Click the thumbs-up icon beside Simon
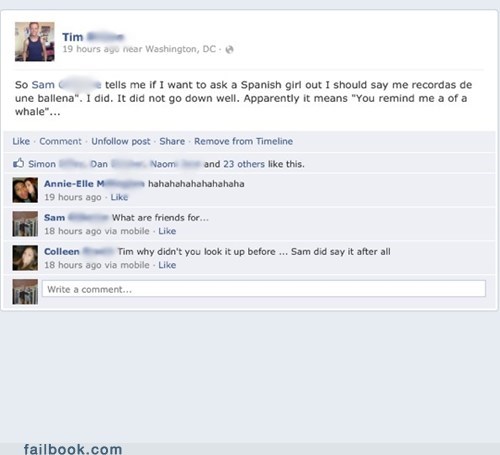Image resolution: width=500 pixels, height=455 pixels. [x=19, y=163]
